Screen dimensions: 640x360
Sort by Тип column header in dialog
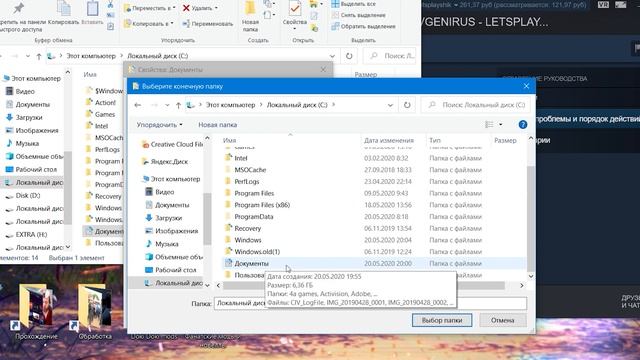tap(435, 140)
